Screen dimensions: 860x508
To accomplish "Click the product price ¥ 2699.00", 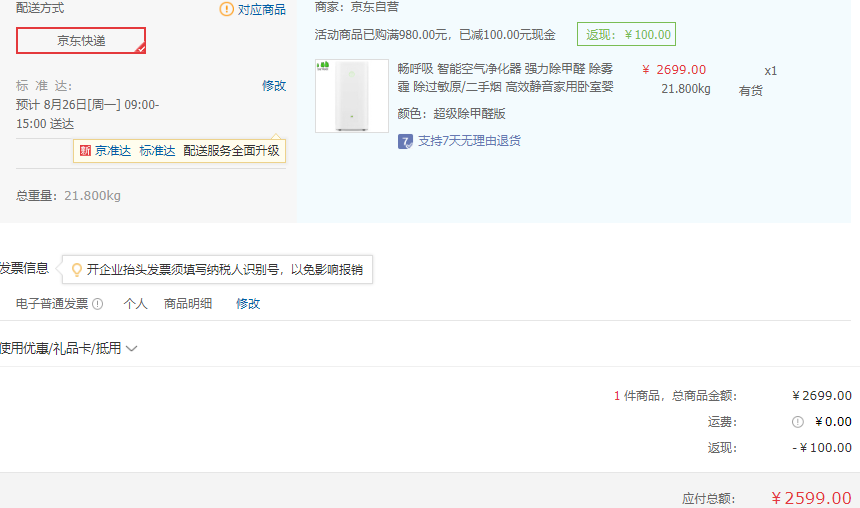I will 674,70.
